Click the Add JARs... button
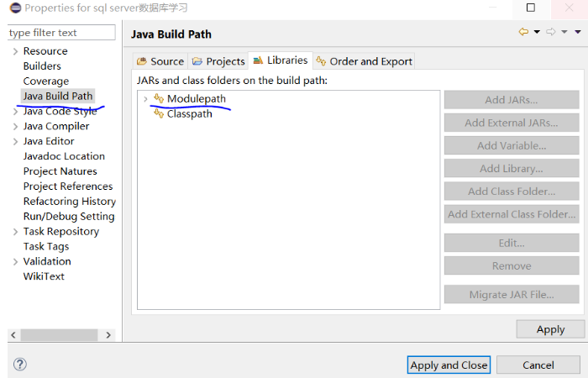This screenshot has width=588, height=378. (512, 100)
